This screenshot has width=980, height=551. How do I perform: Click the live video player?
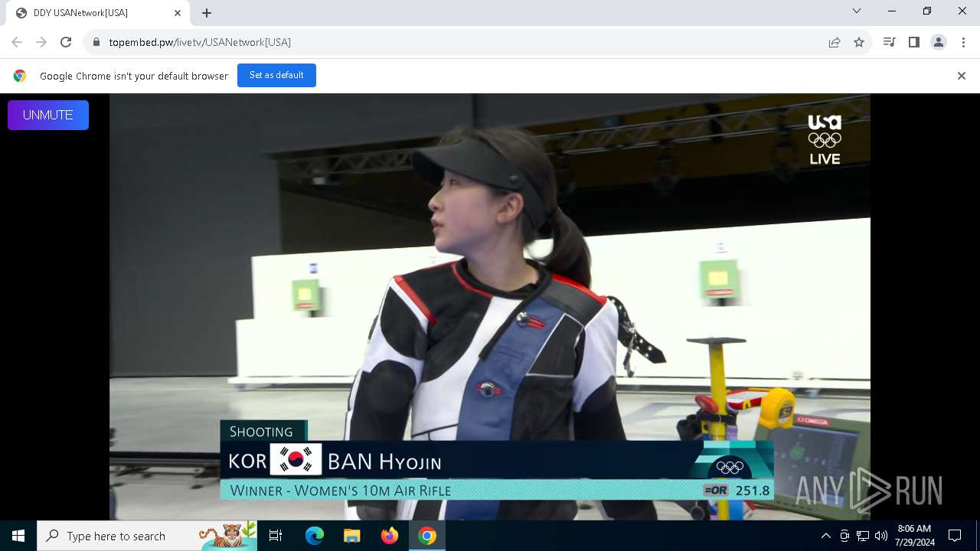pos(490,307)
